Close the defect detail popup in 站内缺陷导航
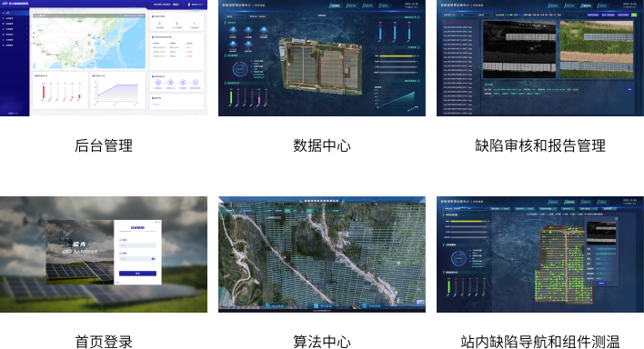 tap(617, 219)
